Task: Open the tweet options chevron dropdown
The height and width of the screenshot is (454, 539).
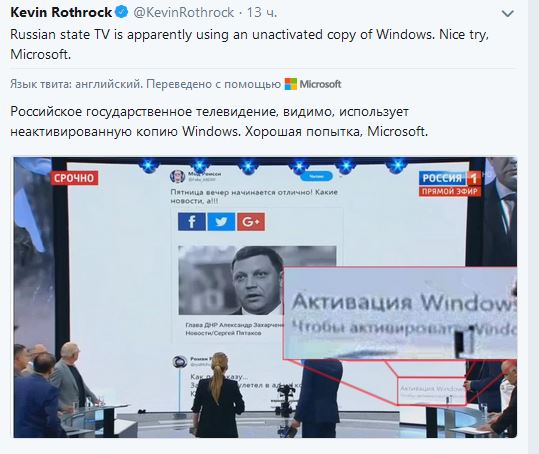Action: (508, 14)
